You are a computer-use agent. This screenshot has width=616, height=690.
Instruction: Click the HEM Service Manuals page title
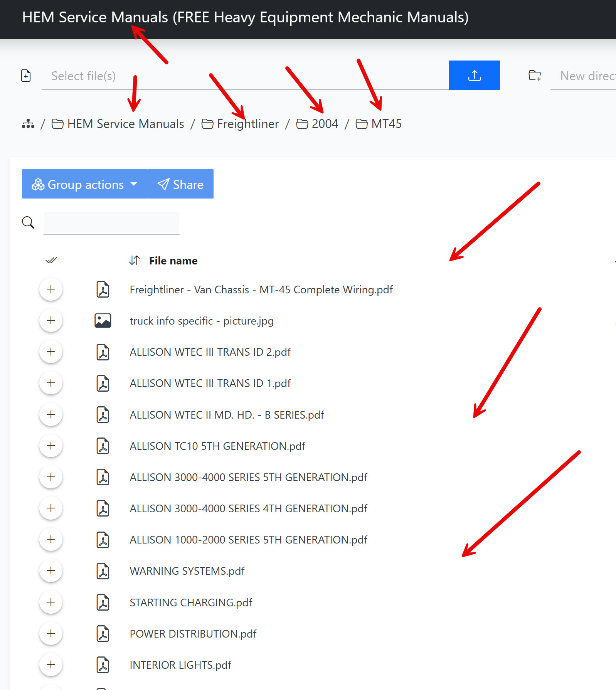[x=245, y=17]
